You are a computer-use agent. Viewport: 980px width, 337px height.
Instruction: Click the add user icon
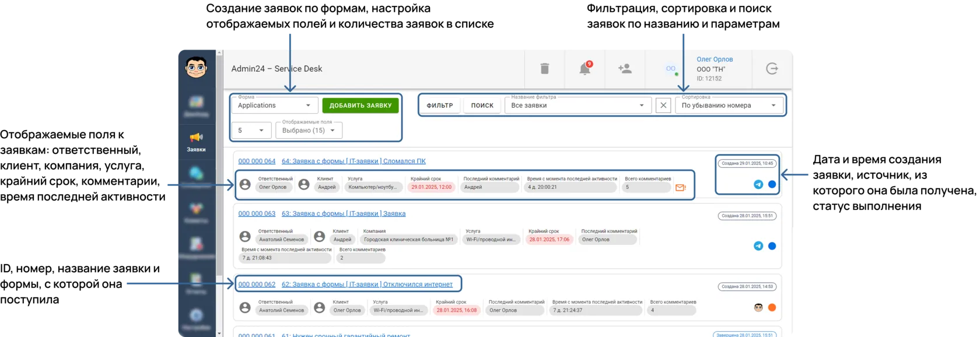point(625,68)
